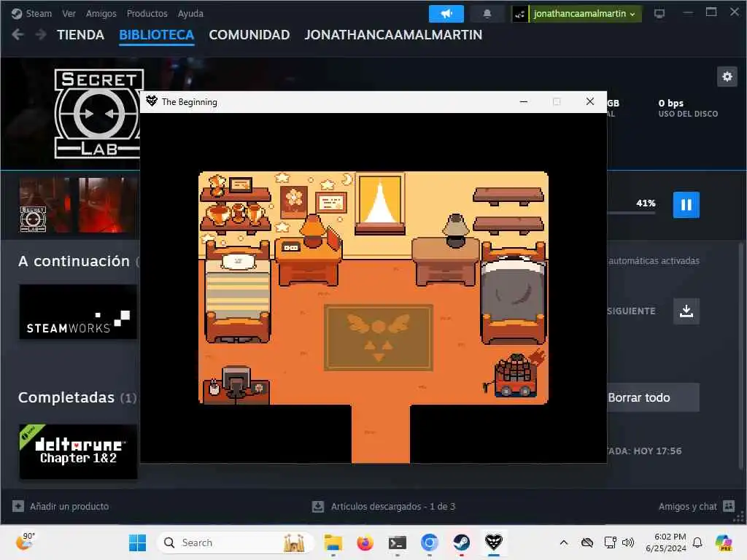747x560 pixels.
Task: Open the Steamworks queued item
Action: (78, 312)
